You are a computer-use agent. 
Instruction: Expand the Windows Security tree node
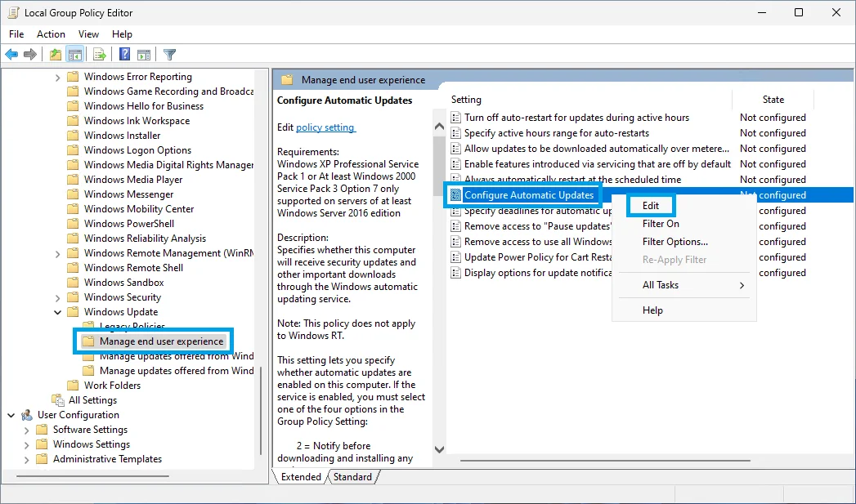(x=58, y=297)
